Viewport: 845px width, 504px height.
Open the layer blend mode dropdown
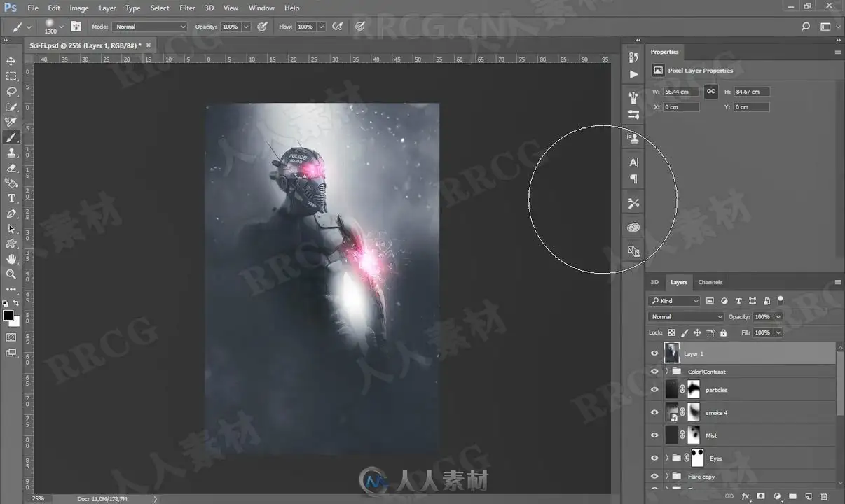click(x=687, y=317)
